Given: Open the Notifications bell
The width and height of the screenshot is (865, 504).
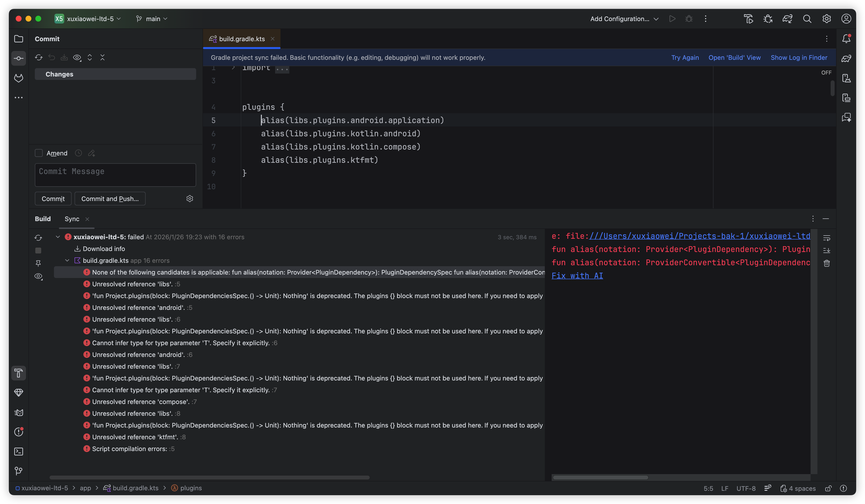Looking at the screenshot, I should pyautogui.click(x=846, y=39).
